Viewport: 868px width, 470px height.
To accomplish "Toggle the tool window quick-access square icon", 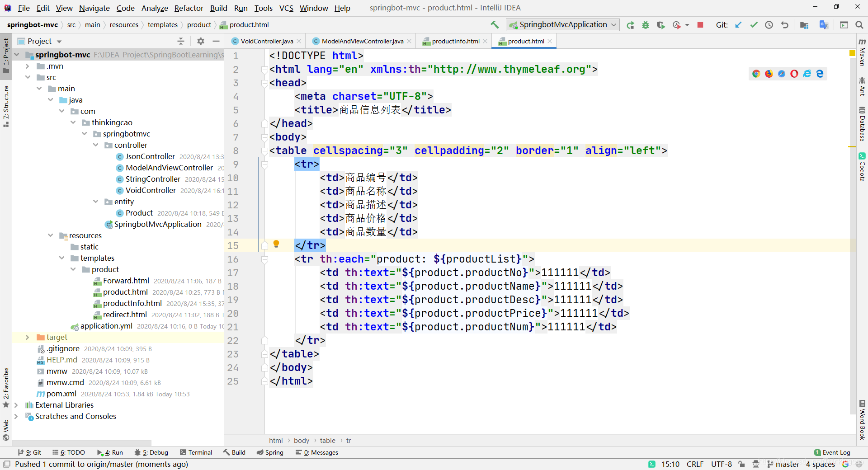I will [7, 464].
